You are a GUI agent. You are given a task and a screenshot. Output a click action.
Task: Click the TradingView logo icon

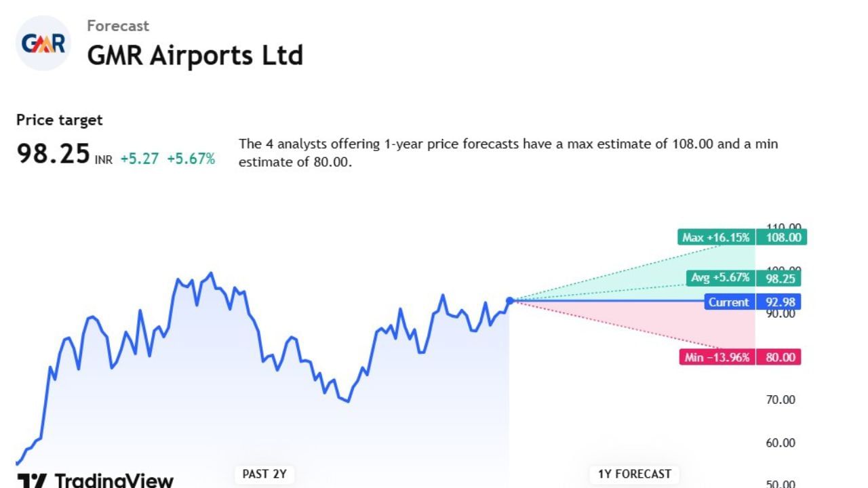[x=31, y=481]
